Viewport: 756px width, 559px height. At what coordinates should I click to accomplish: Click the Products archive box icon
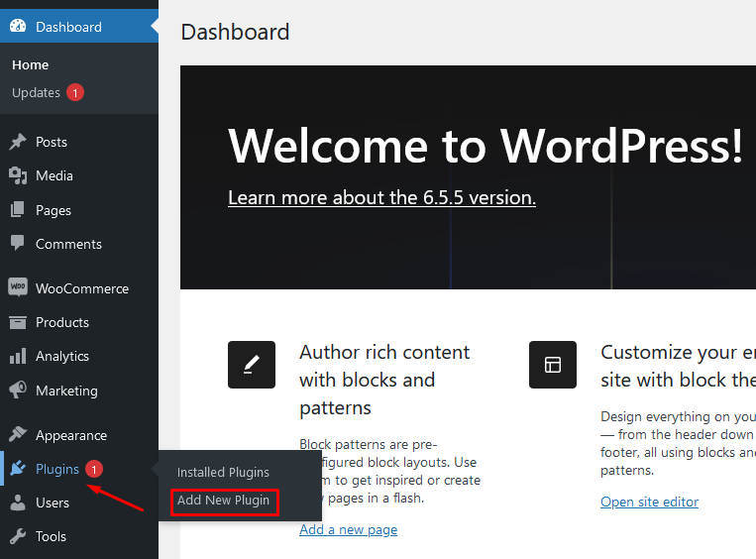click(x=18, y=322)
